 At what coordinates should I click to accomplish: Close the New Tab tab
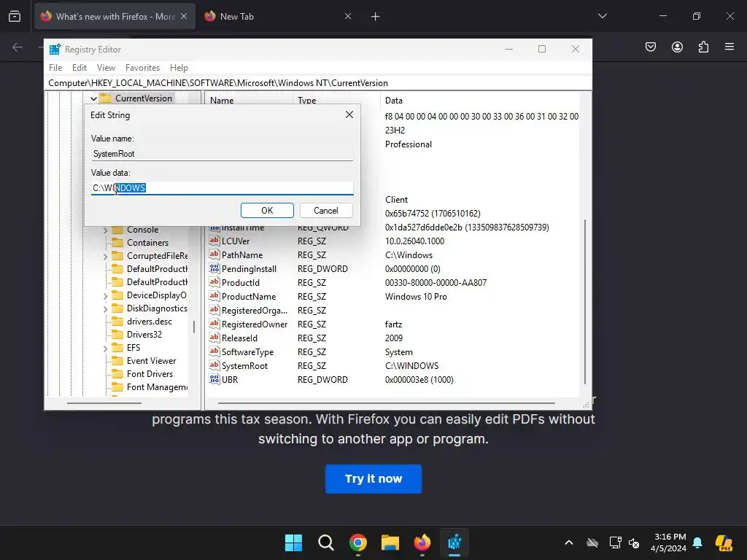click(348, 16)
